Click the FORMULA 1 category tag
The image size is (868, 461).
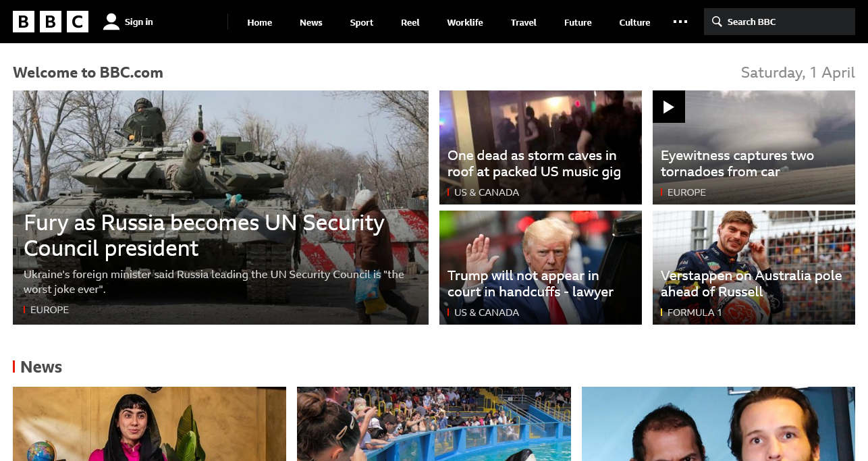coord(695,313)
